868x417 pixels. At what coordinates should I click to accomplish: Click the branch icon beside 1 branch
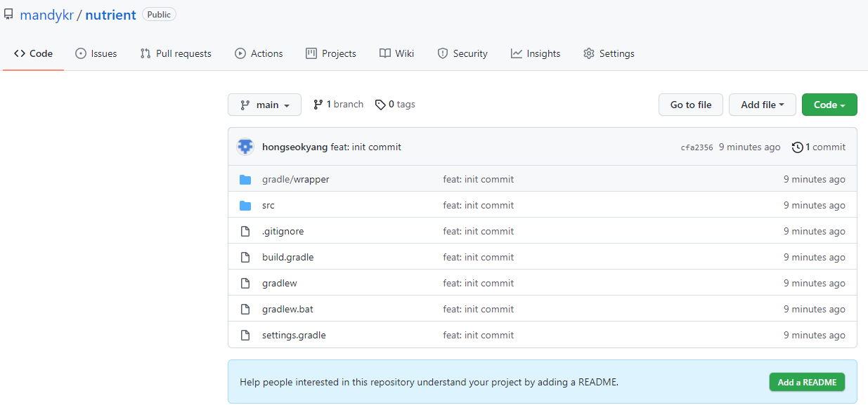click(318, 105)
